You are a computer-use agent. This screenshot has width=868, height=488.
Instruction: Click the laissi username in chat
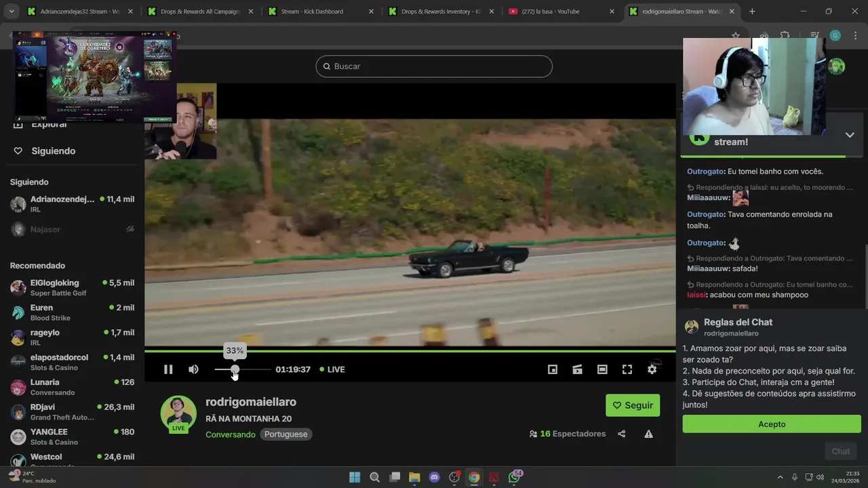point(696,295)
